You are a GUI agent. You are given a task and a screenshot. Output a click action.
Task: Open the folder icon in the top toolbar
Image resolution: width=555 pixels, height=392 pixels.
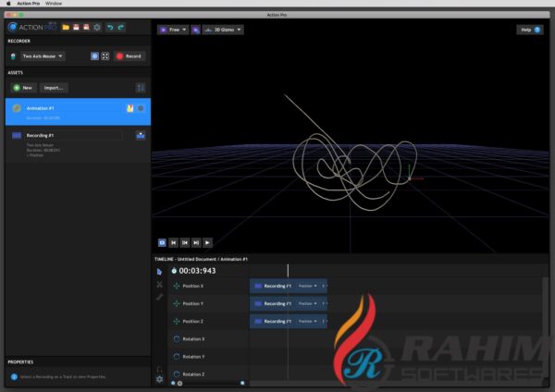coord(66,27)
